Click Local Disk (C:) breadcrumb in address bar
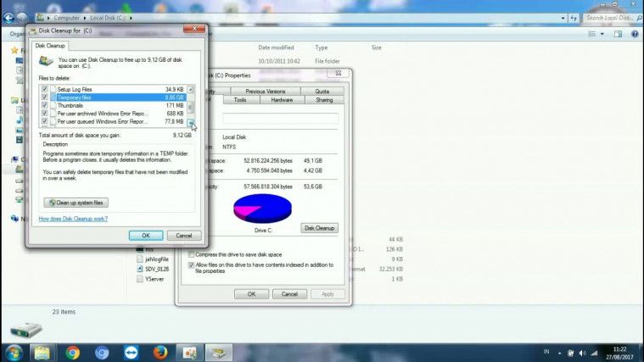 108,18
